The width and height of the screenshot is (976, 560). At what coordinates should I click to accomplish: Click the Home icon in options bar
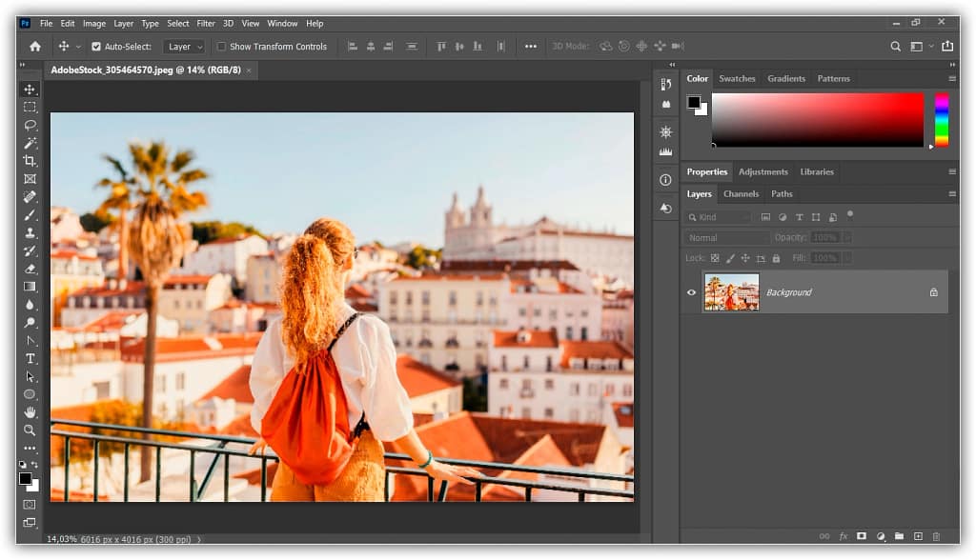[x=35, y=46]
